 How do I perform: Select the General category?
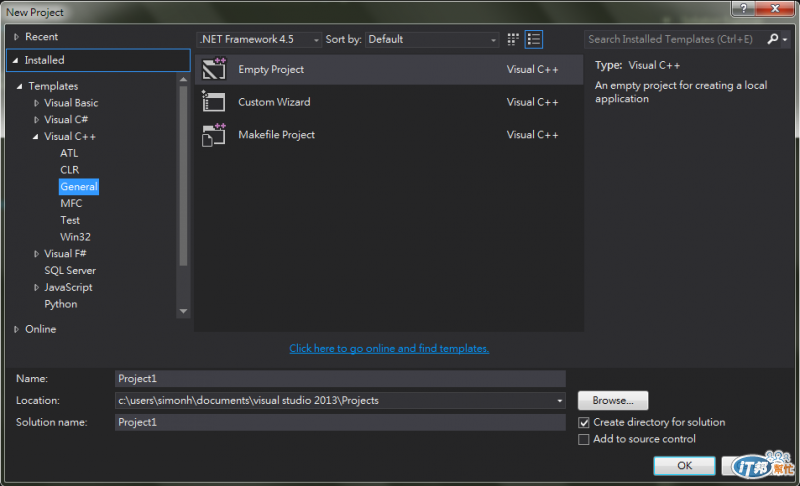79,187
